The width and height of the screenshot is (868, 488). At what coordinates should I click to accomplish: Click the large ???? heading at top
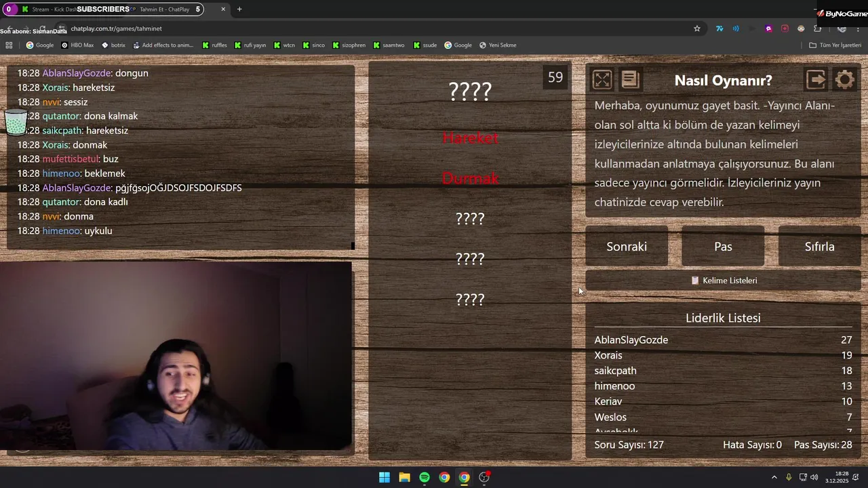pos(470,91)
